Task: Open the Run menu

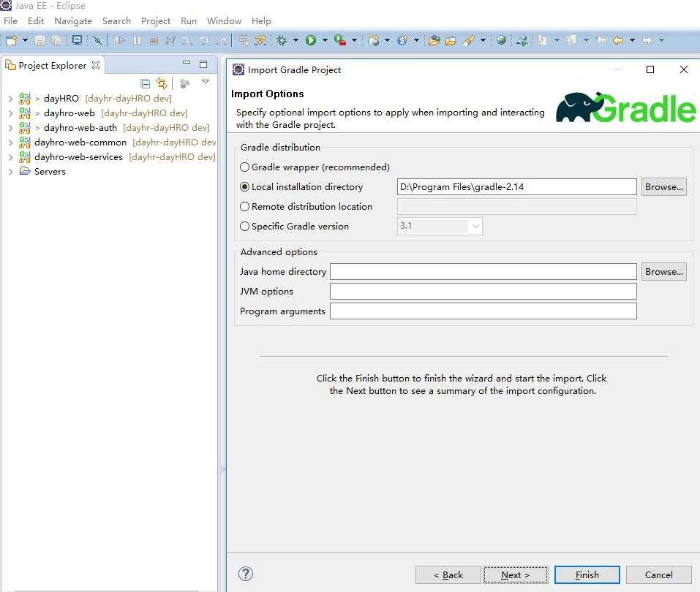Action: click(x=189, y=21)
